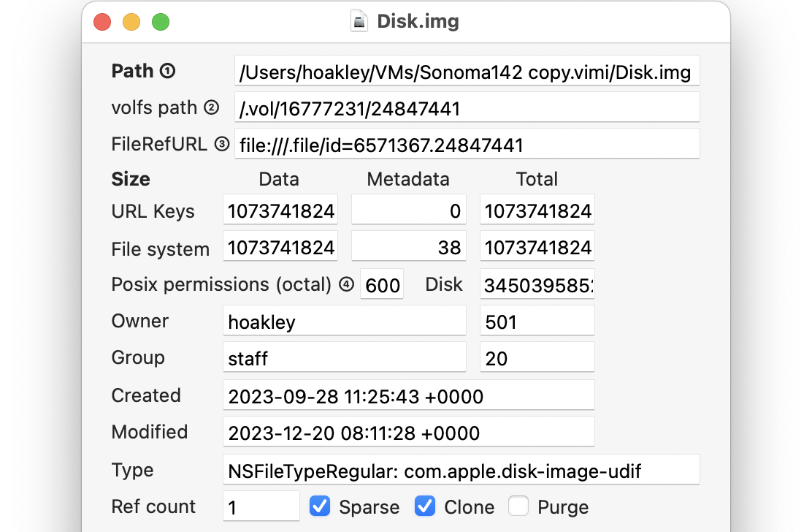Click the circled 4 icon beside Posix permissions
This screenshot has height=532, width=812.
[346, 284]
